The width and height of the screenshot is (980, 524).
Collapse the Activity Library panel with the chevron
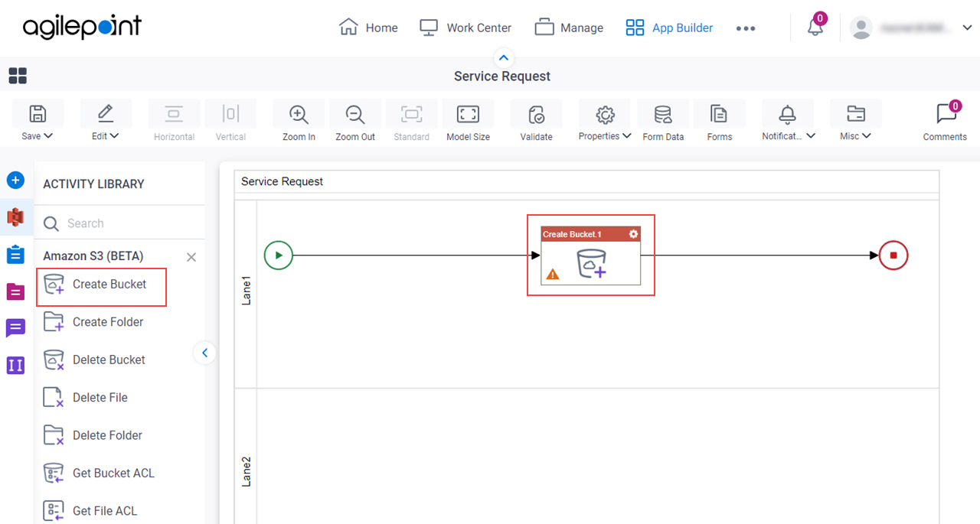coord(204,353)
